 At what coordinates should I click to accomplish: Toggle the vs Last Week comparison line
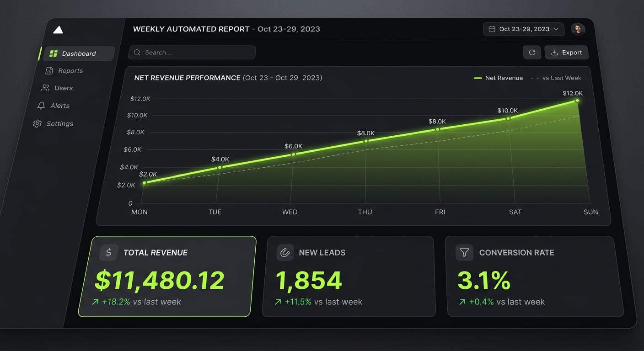pos(556,78)
